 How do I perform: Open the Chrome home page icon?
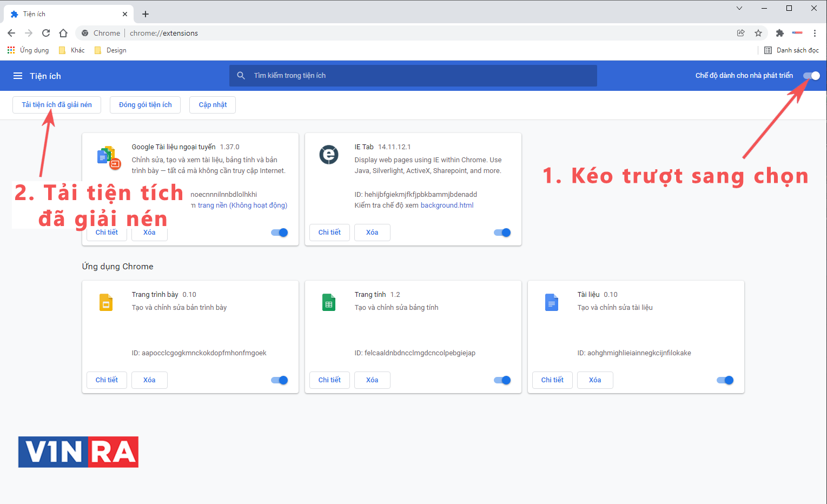[x=63, y=33]
